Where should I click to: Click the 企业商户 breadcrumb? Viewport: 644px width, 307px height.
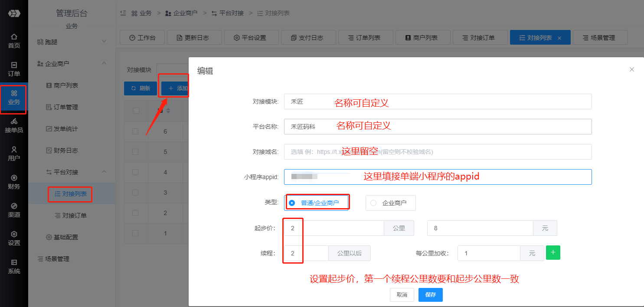(181, 13)
